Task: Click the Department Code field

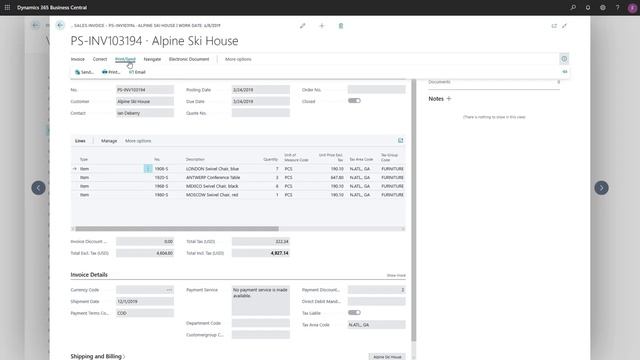Action: [x=261, y=323]
